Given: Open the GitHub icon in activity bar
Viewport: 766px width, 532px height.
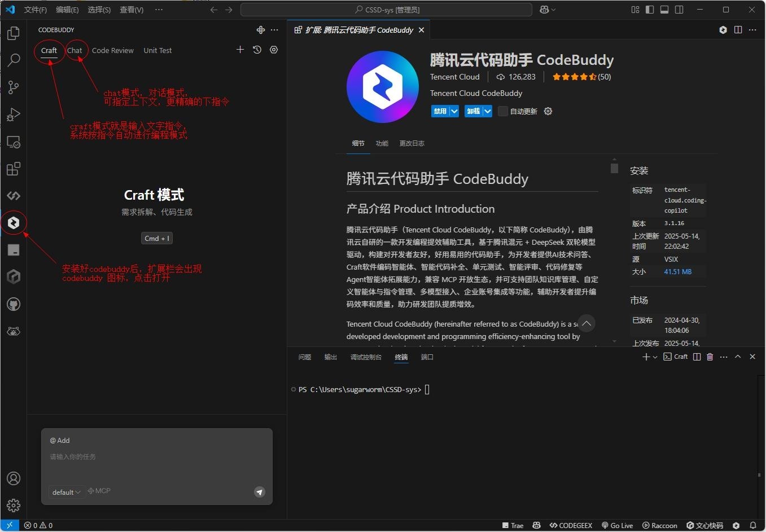Looking at the screenshot, I should (x=14, y=304).
